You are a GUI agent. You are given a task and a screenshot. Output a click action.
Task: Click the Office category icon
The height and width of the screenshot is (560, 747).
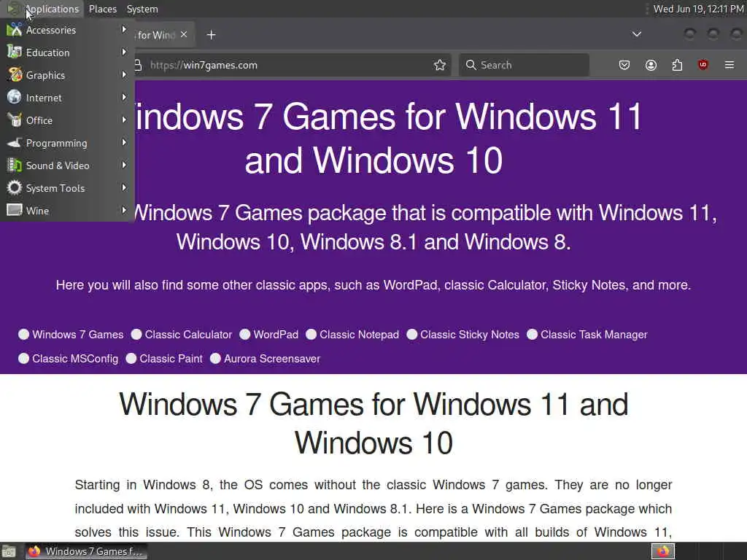15,120
